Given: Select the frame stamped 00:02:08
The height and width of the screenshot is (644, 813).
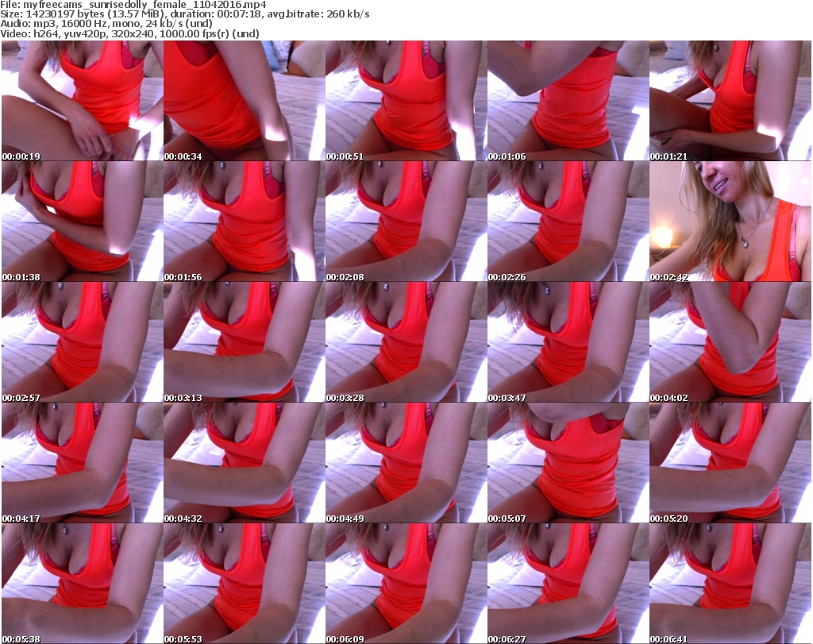Looking at the screenshot, I should click(x=406, y=222).
